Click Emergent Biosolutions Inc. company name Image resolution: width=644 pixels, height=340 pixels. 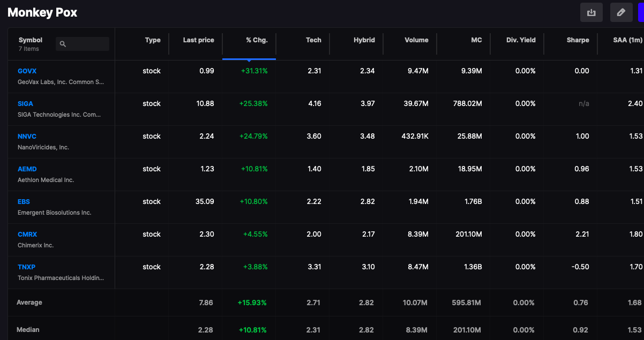click(x=54, y=213)
